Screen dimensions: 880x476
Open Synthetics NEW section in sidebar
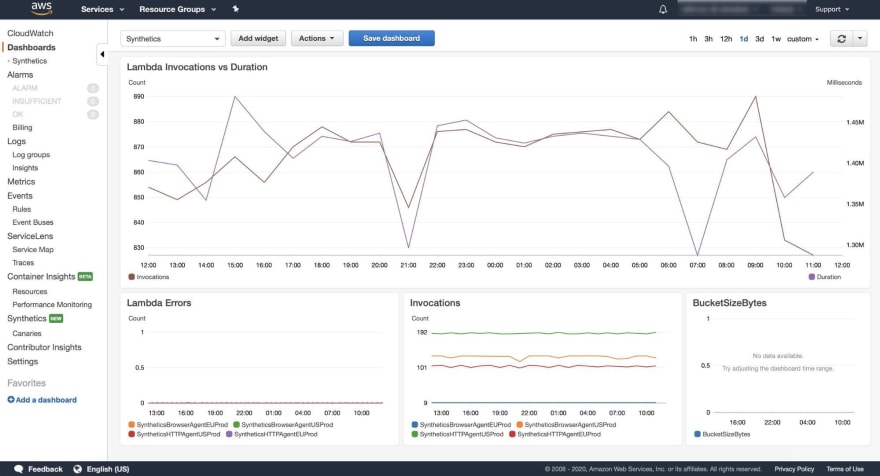(x=27, y=318)
